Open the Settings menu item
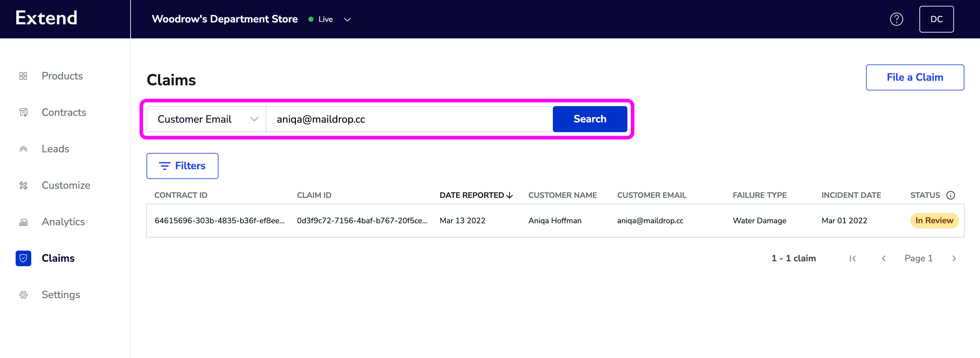The image size is (980, 358). click(x=61, y=295)
